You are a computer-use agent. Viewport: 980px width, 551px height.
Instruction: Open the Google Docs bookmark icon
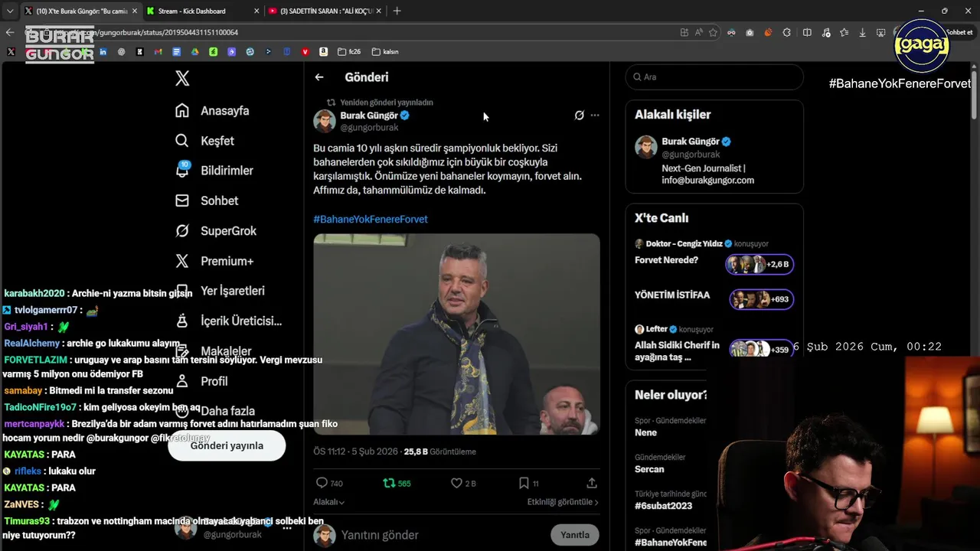tap(176, 52)
